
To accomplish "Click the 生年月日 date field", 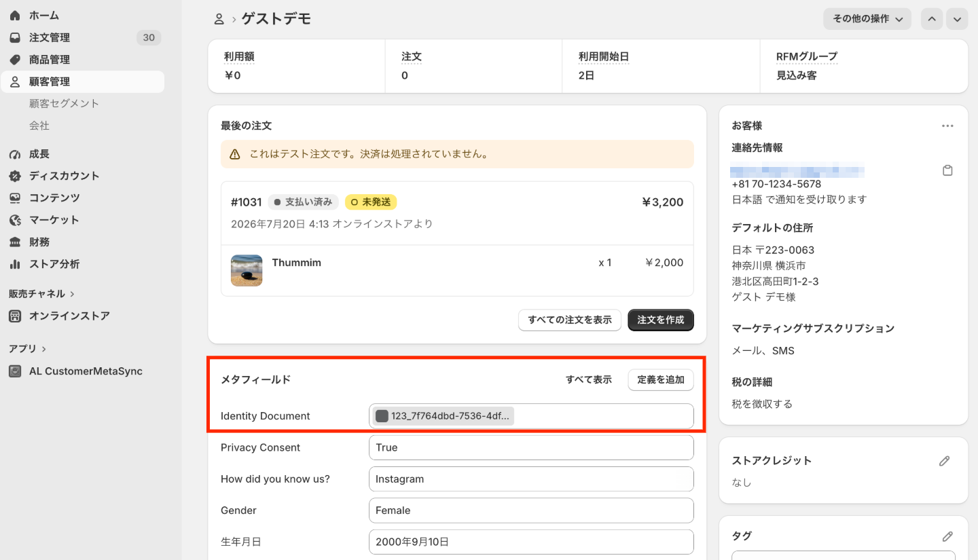I will point(531,542).
